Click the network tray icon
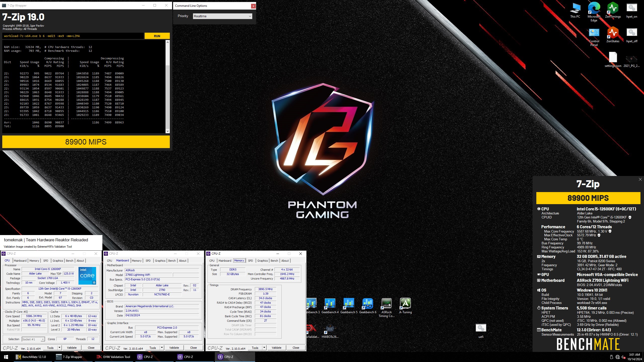This screenshot has width=644, height=362. [618, 357]
